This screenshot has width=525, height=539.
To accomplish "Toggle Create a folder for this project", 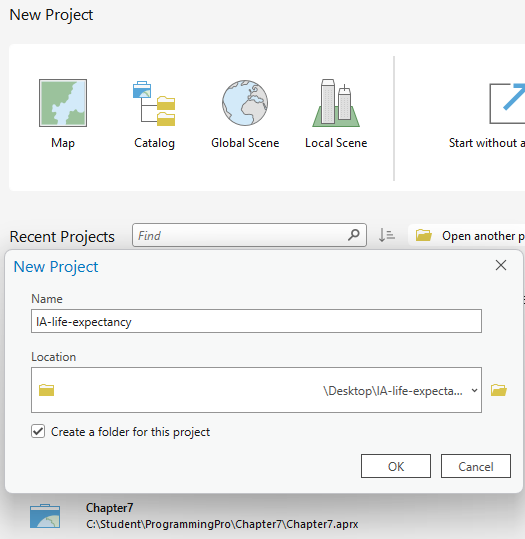I will (38, 431).
